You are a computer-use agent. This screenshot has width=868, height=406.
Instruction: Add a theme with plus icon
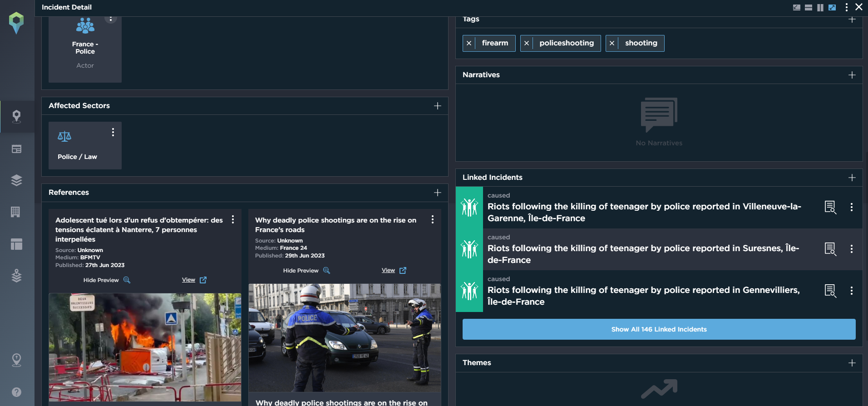click(852, 363)
